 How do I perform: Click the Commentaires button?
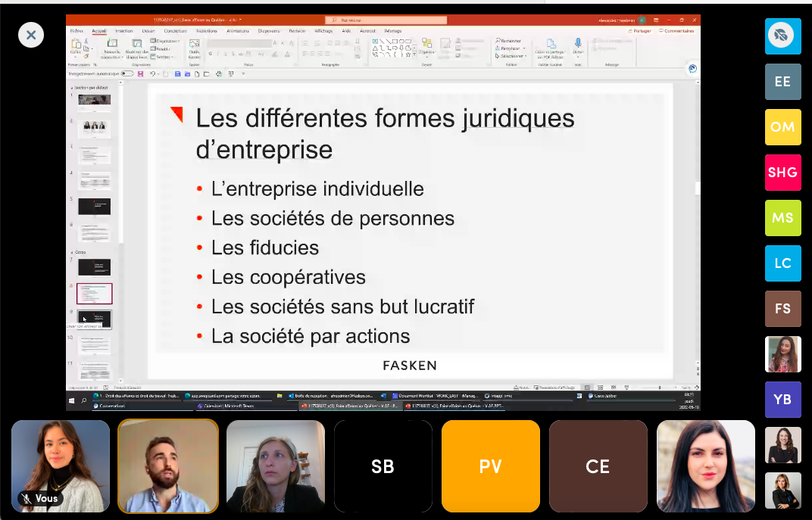pos(676,31)
